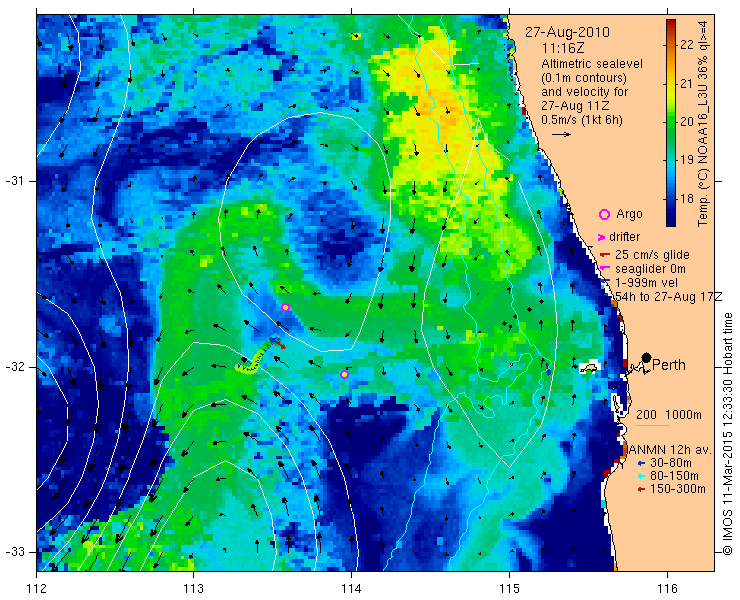Click the colorbar tick label 21
The height and width of the screenshot is (600, 740).
(x=687, y=83)
